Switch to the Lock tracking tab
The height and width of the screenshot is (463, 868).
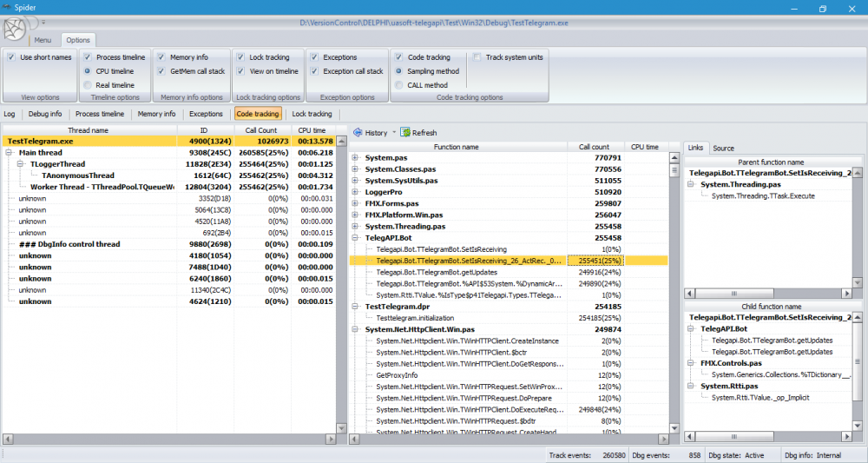pos(312,114)
